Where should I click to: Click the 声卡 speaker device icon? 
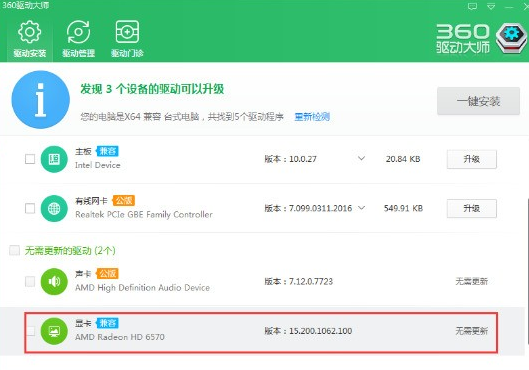[x=54, y=281]
